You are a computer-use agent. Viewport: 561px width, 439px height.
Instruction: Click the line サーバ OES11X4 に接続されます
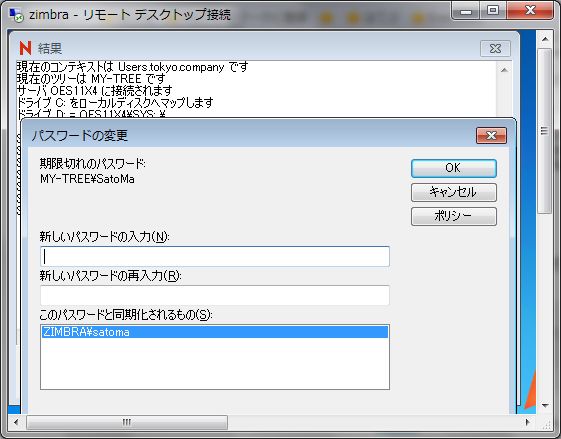pyautogui.click(x=94, y=91)
